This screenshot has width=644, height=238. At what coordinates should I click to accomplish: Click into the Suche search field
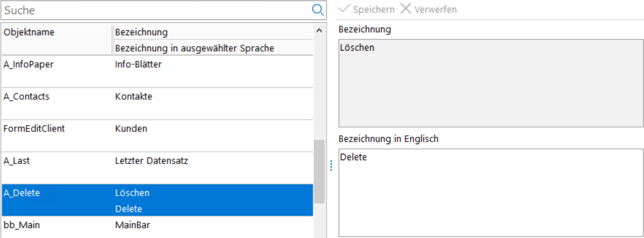coord(156,10)
